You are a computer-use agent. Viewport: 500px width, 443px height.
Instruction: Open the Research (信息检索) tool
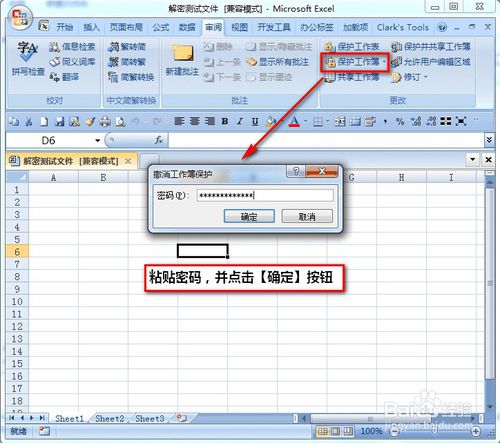tap(72, 47)
